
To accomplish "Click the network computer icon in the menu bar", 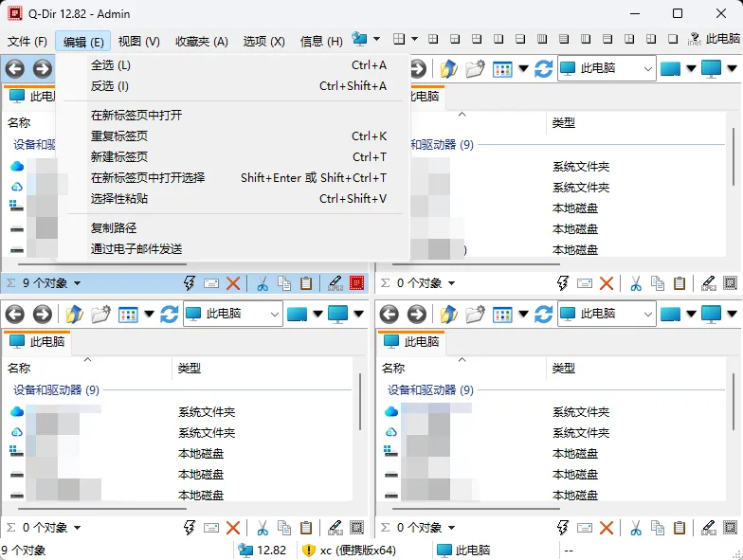I will (359, 39).
